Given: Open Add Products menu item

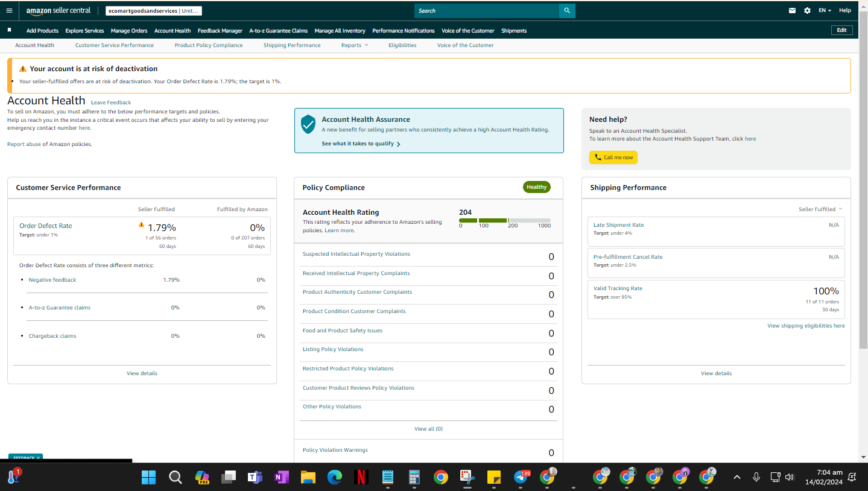Looking at the screenshot, I should pyautogui.click(x=42, y=31).
